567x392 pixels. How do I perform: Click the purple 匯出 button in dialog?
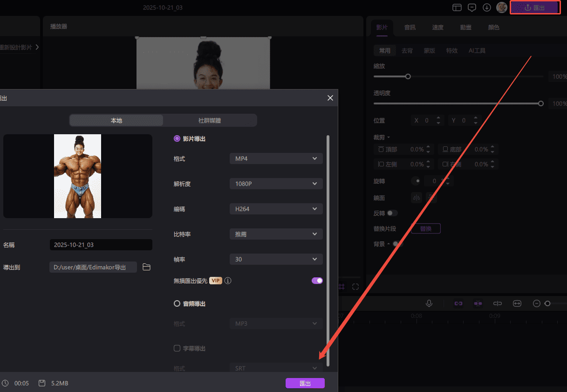click(x=305, y=383)
